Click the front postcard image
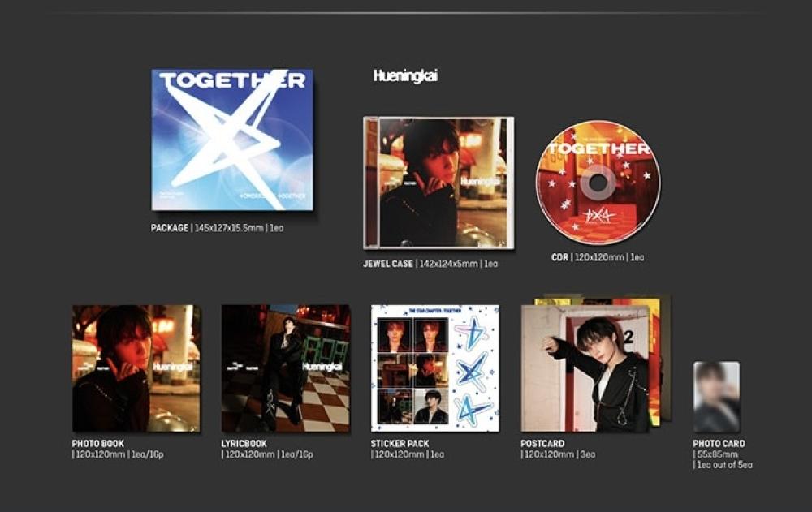Viewport: 812px width, 512px height. [x=585, y=369]
